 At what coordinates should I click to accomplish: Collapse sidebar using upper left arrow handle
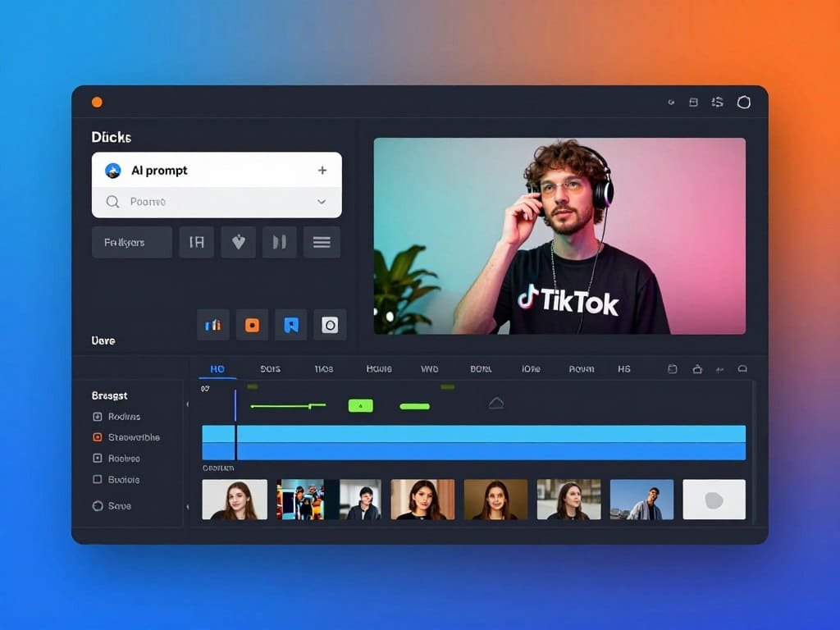tap(187, 404)
